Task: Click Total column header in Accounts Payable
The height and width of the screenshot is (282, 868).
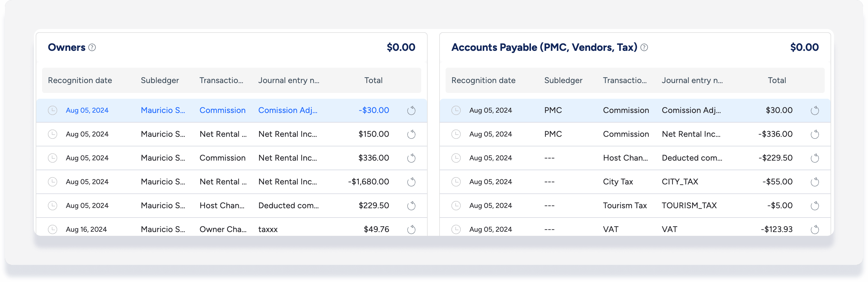Action: pos(776,80)
